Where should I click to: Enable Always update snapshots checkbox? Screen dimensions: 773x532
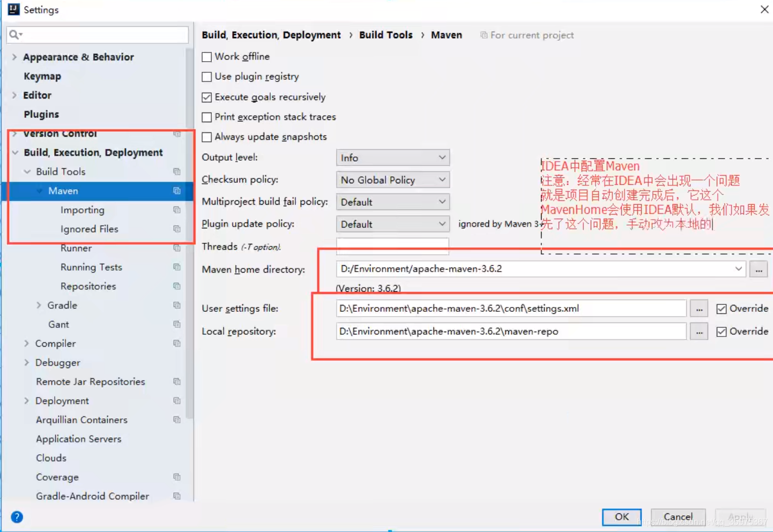(206, 137)
